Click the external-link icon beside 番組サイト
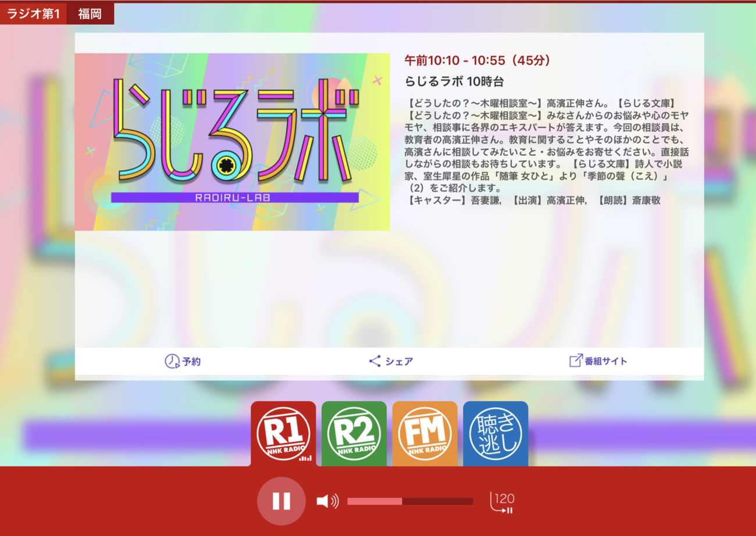The image size is (756, 536). click(x=575, y=361)
